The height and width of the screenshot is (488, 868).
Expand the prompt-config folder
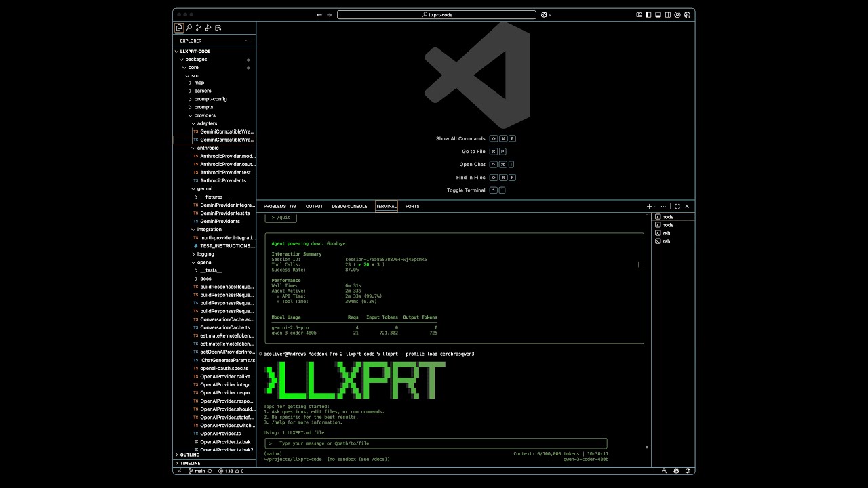point(214,99)
